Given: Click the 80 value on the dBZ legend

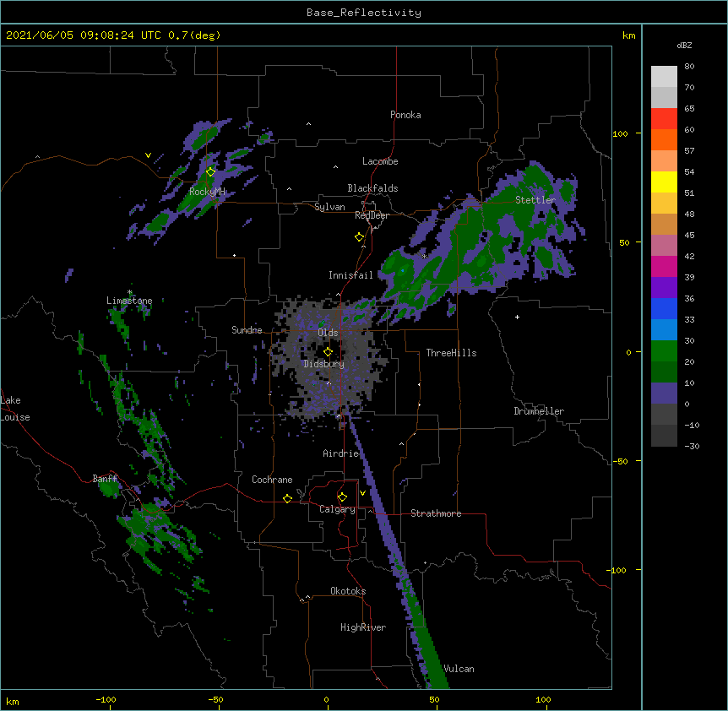Looking at the screenshot, I should 689,67.
